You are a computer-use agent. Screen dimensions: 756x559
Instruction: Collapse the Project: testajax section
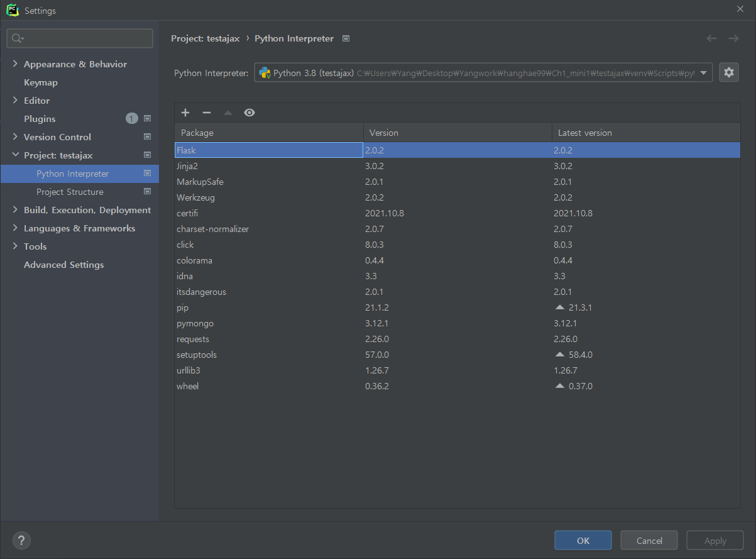tap(15, 155)
